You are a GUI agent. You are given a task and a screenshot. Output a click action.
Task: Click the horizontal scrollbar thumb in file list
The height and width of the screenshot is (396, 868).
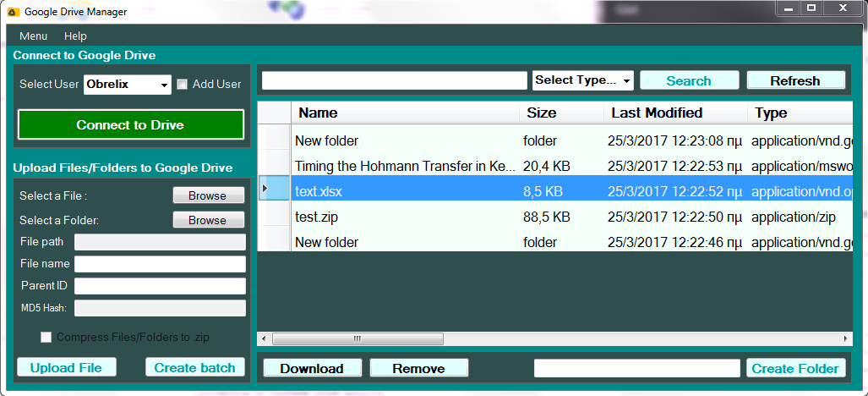[x=358, y=338]
